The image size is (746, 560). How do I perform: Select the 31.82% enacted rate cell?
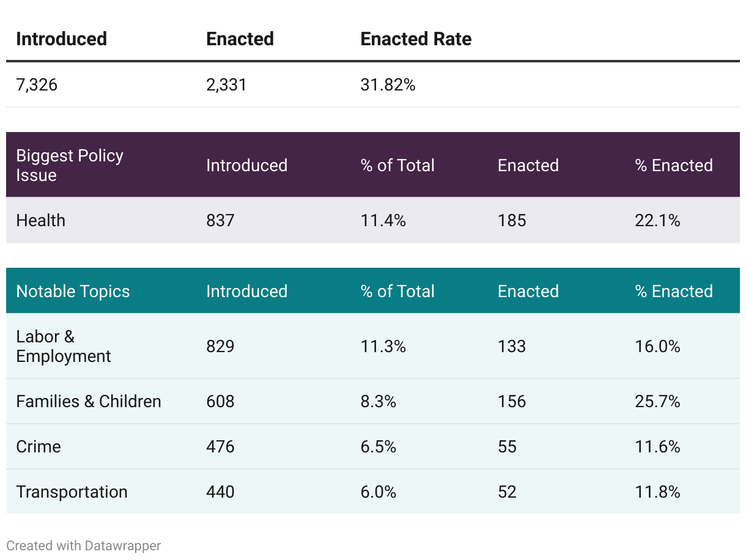click(x=388, y=84)
